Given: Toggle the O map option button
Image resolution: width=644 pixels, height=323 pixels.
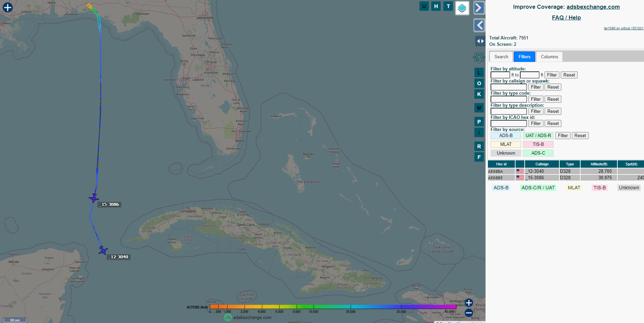Looking at the screenshot, I should 479,83.
